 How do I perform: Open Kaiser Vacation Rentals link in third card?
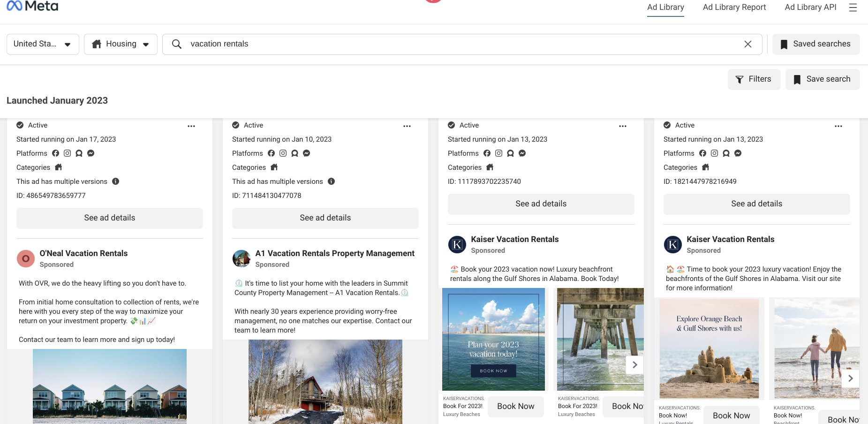(x=515, y=239)
